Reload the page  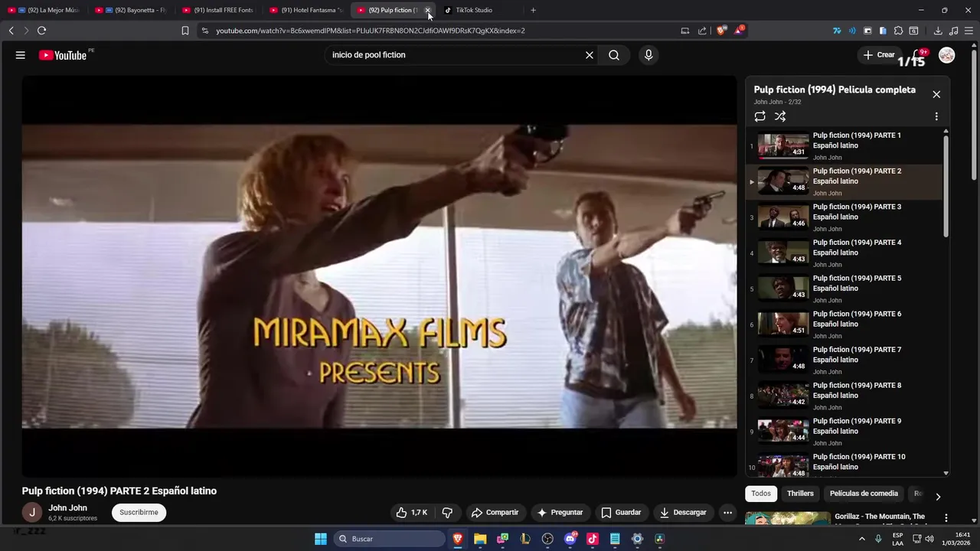click(x=41, y=31)
